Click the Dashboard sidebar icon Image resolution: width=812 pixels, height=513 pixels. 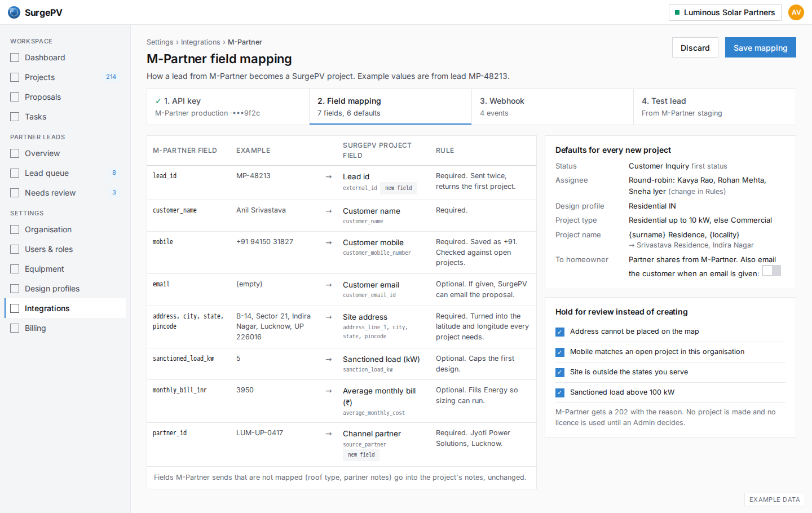[x=15, y=58]
